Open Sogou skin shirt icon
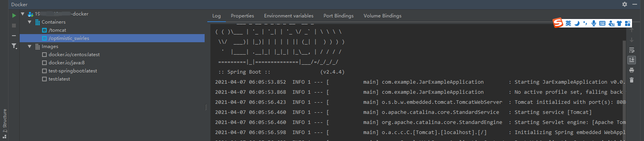644x141 pixels. pyautogui.click(x=619, y=23)
